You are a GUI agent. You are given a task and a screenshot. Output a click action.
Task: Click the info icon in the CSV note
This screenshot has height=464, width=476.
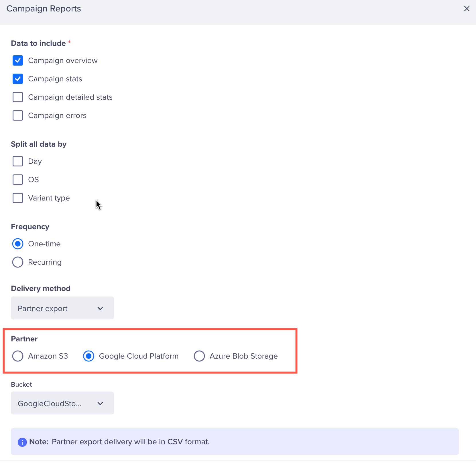click(x=22, y=442)
